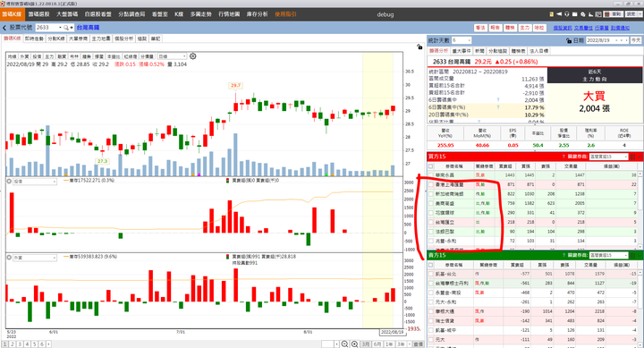Go back with the arrow beside 股票代號

coord(4,28)
